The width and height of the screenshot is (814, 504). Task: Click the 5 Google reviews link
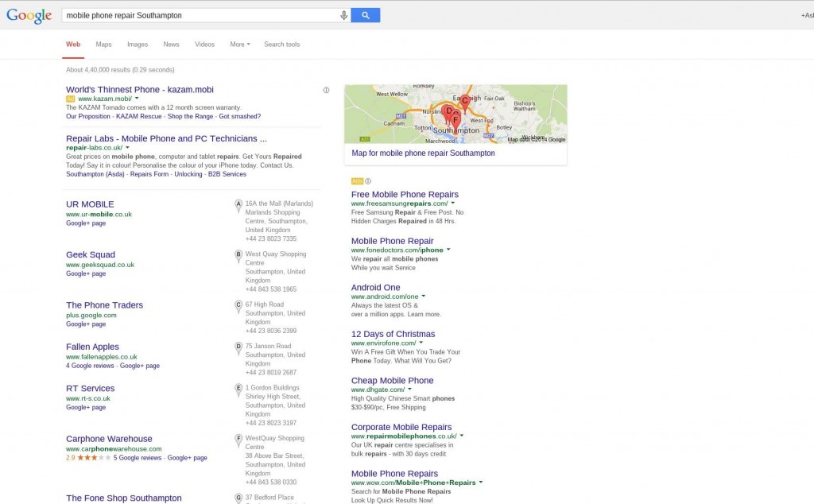tap(138, 458)
